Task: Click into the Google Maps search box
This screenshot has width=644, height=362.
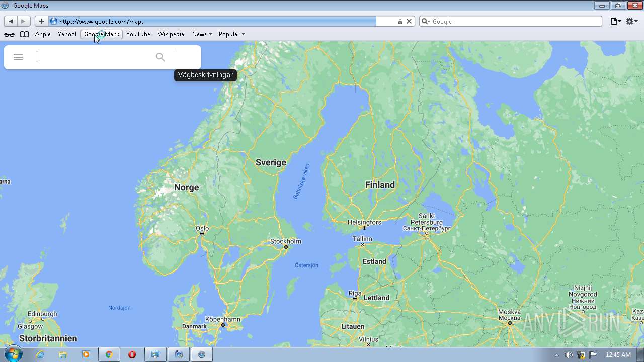Action: pos(94,57)
